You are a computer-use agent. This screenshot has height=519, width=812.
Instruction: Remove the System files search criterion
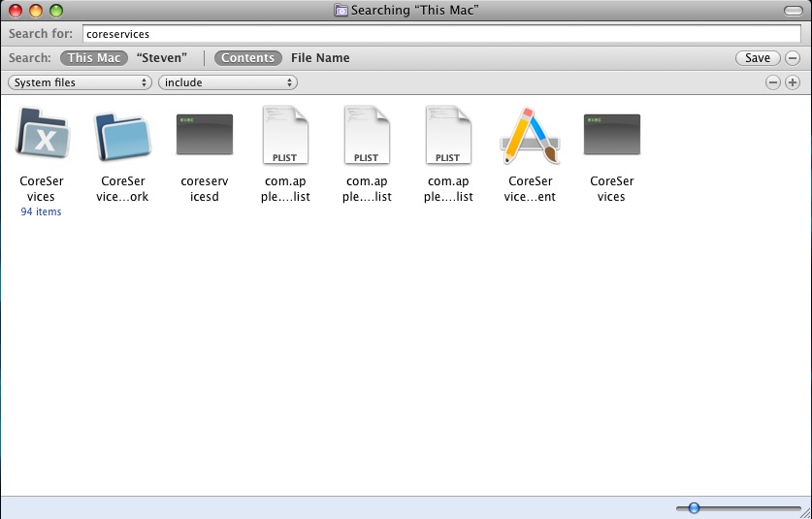(x=772, y=82)
